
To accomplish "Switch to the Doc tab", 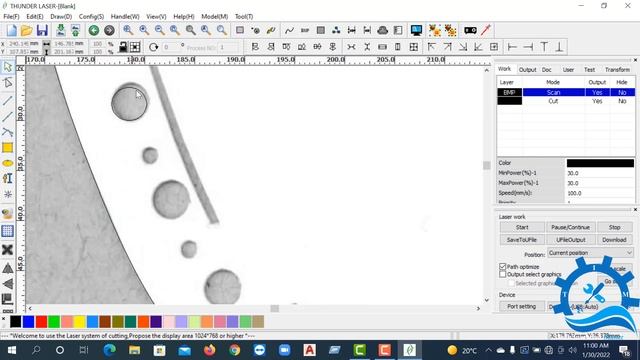I will pos(547,70).
